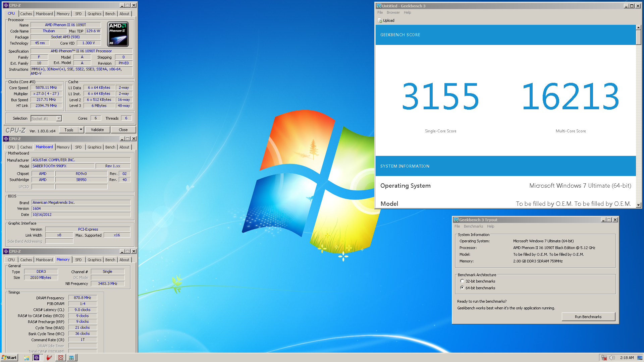The width and height of the screenshot is (644, 362).
Task: Open Help menu in Geekbench 3 Tryout
Action: pyautogui.click(x=490, y=227)
